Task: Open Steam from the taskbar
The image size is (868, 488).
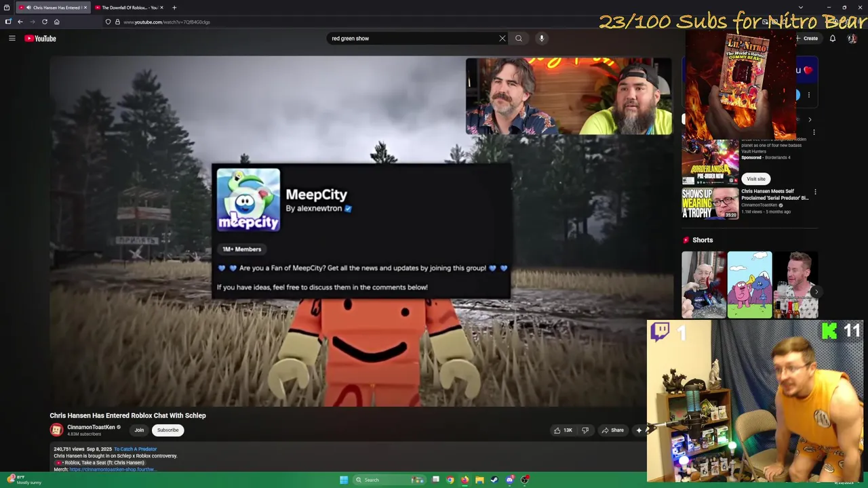Action: pos(494,480)
